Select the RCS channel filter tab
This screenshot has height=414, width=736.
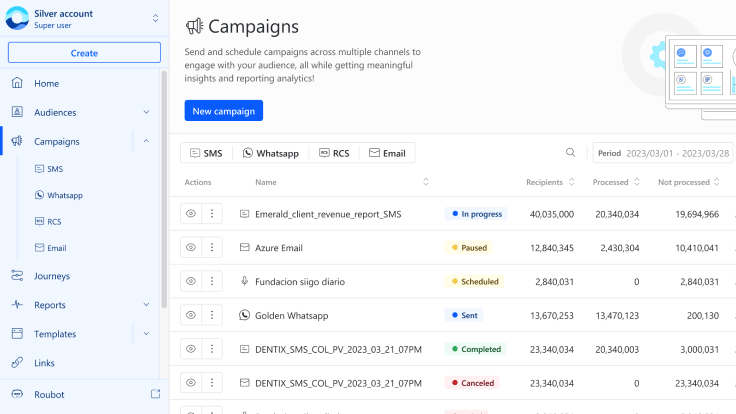tap(334, 153)
